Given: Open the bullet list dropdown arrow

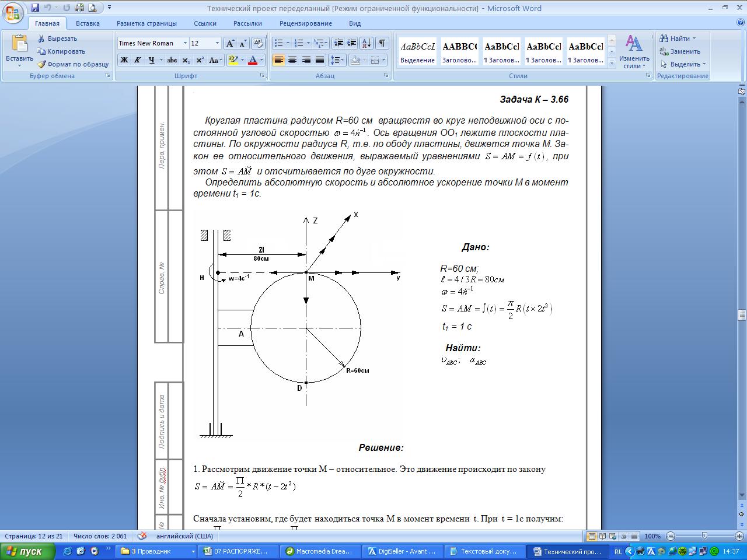Looking at the screenshot, I should (x=288, y=43).
